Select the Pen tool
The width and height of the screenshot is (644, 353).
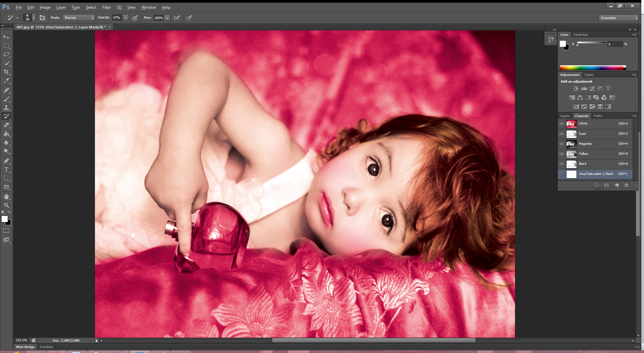pyautogui.click(x=6, y=161)
